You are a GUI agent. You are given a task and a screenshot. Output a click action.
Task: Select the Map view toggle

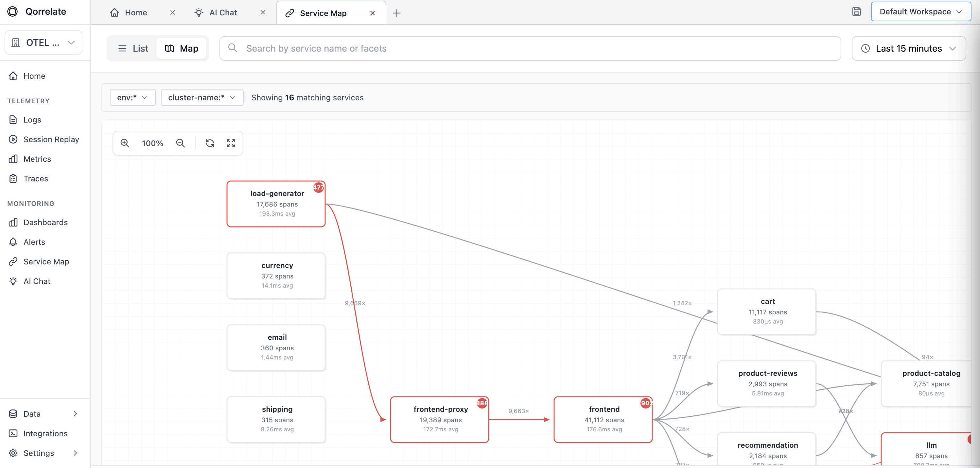(x=182, y=48)
